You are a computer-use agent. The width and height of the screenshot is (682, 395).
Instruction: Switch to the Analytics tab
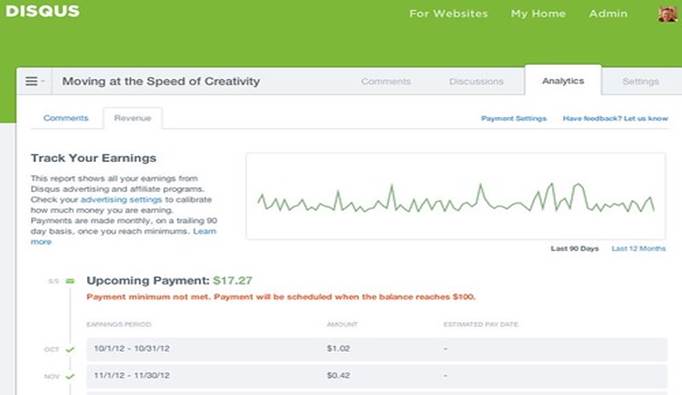pos(563,81)
